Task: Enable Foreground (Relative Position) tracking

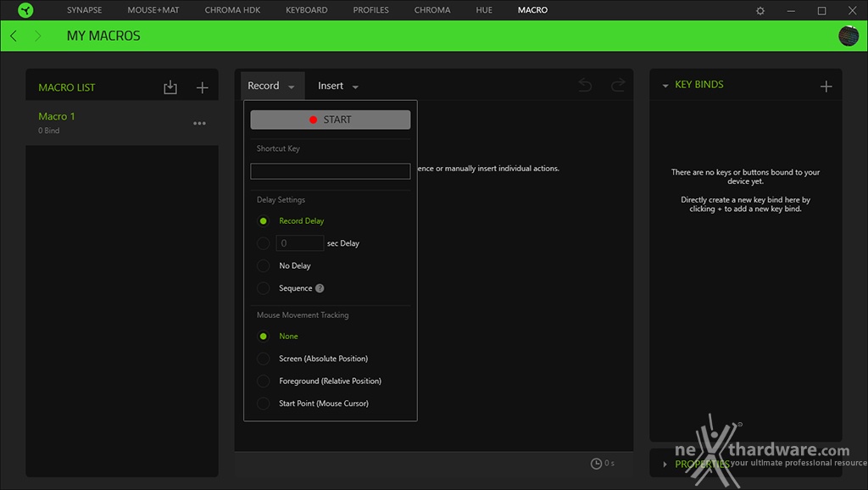Action: pos(264,381)
